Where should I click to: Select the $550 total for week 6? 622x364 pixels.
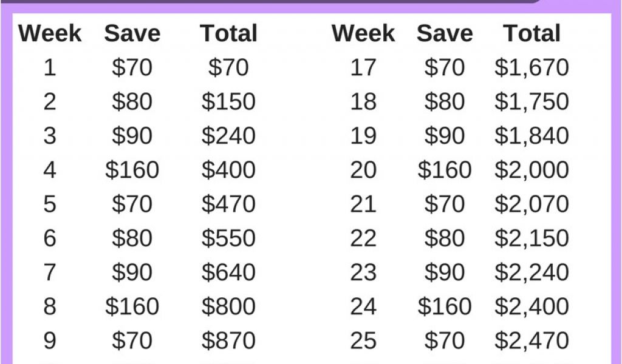click(228, 238)
